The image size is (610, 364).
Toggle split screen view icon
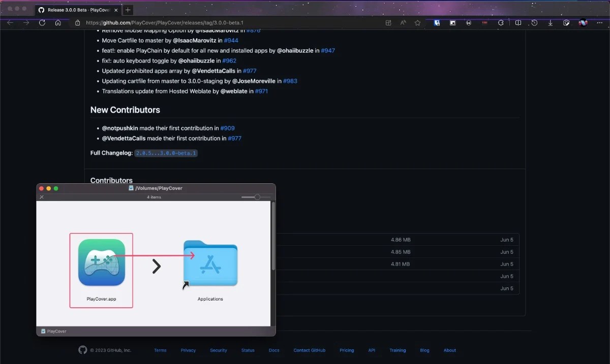(518, 22)
